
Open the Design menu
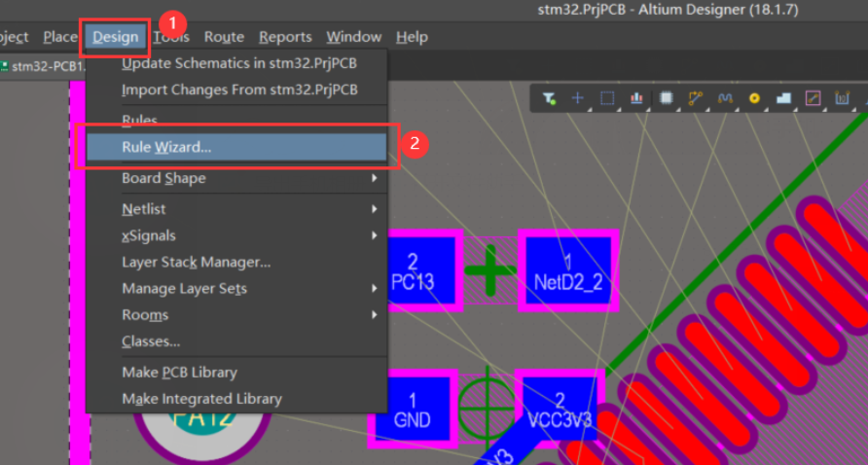(115, 37)
